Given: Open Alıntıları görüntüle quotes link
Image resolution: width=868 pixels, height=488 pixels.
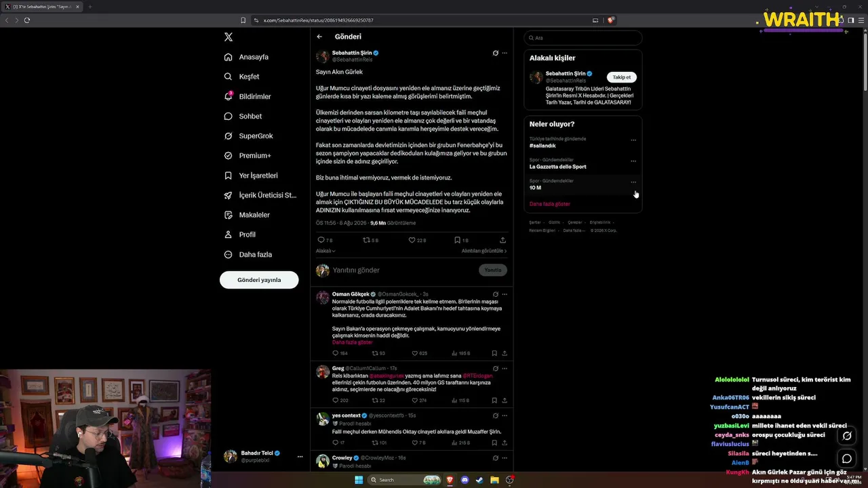Looking at the screenshot, I should tap(484, 251).
